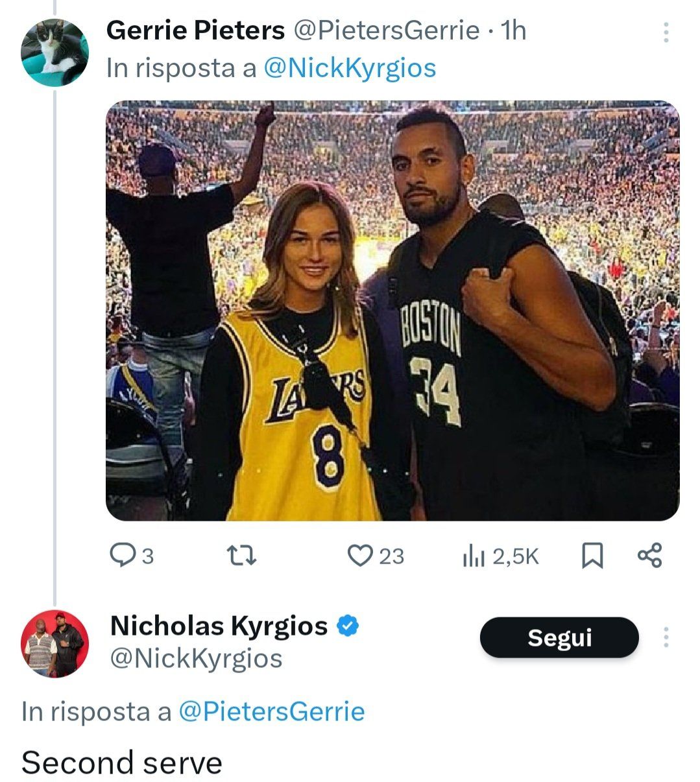This screenshot has height=782, width=700.
Task: Open reply comments on Gerrie Pieters' tweet
Action: 132,556
